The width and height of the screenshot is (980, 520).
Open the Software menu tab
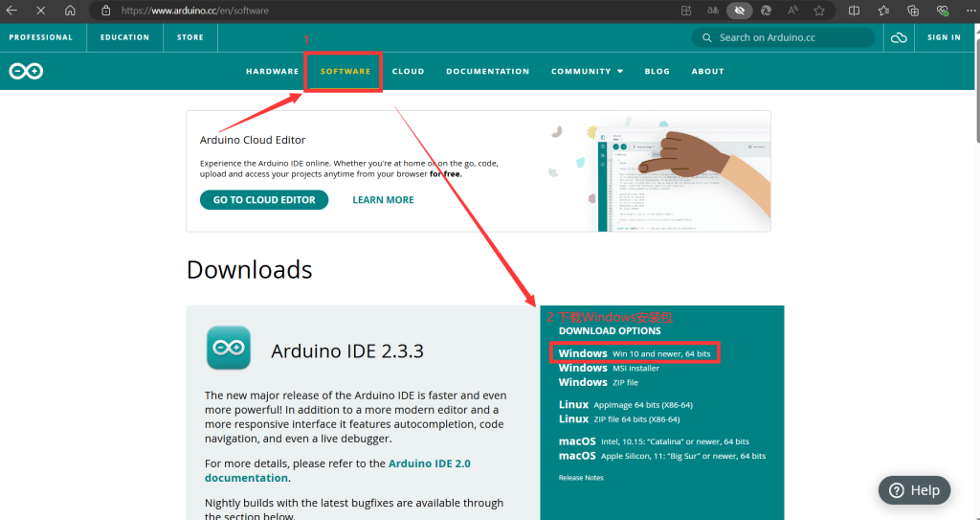pyautogui.click(x=345, y=72)
